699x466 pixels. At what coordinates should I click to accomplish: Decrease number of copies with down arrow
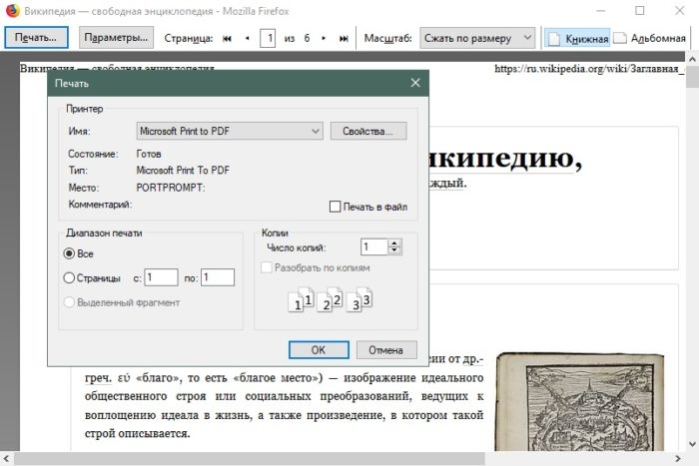click(x=395, y=251)
